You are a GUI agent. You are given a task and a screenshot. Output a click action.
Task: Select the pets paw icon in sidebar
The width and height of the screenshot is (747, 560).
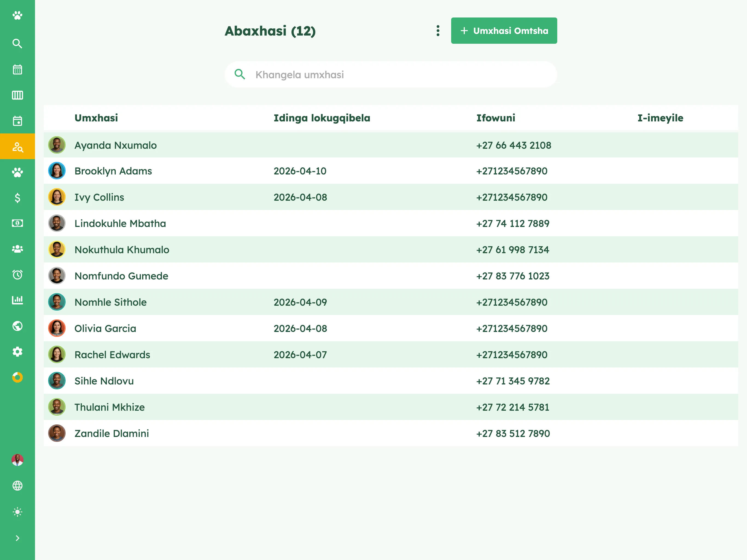17,172
